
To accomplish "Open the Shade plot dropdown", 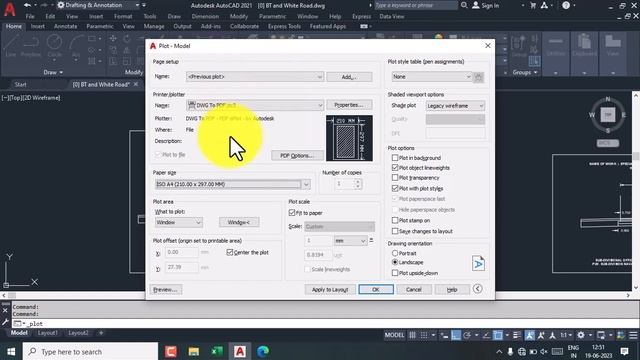I will pyautogui.click(x=455, y=106).
